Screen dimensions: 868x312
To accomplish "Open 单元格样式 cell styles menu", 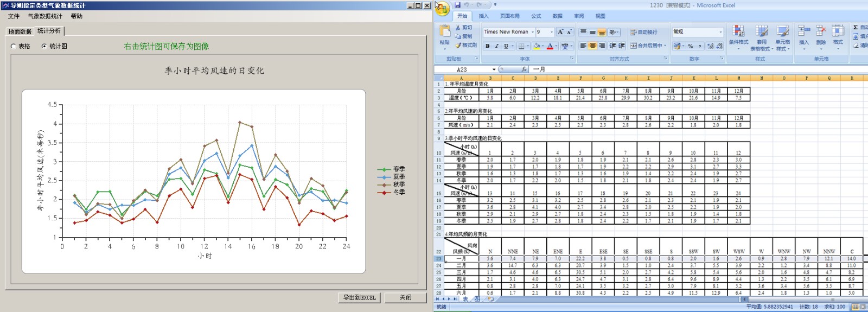I will [x=782, y=38].
